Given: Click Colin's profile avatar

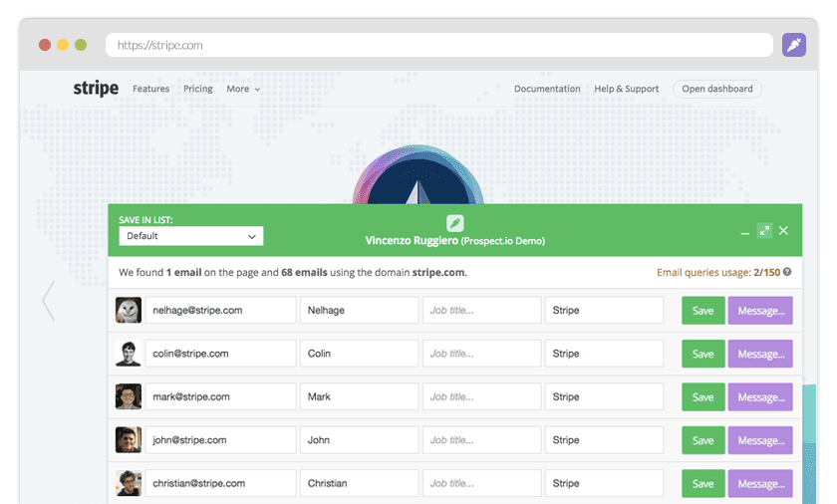Looking at the screenshot, I should (x=129, y=354).
